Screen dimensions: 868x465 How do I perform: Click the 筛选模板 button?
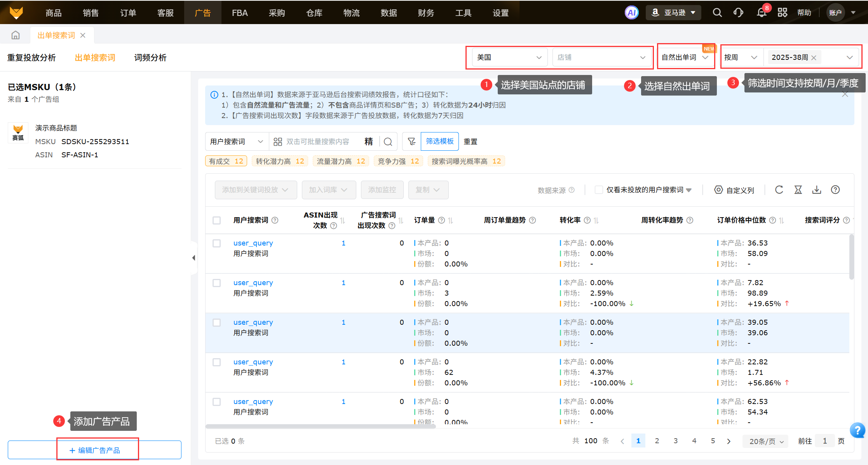coord(439,141)
